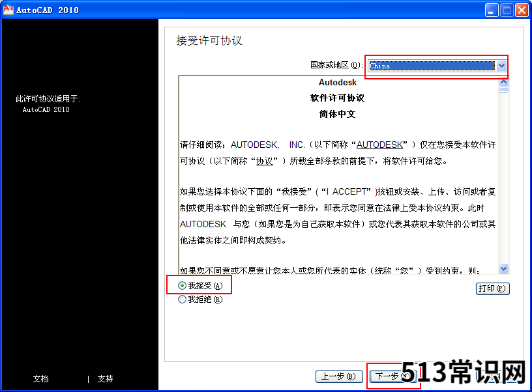Click the 软件许可协议 title in license box
Screen dimensions: 532x392
click(x=337, y=98)
